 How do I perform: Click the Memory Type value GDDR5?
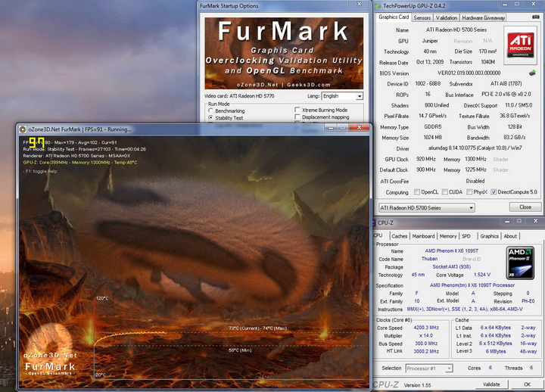[x=432, y=127]
